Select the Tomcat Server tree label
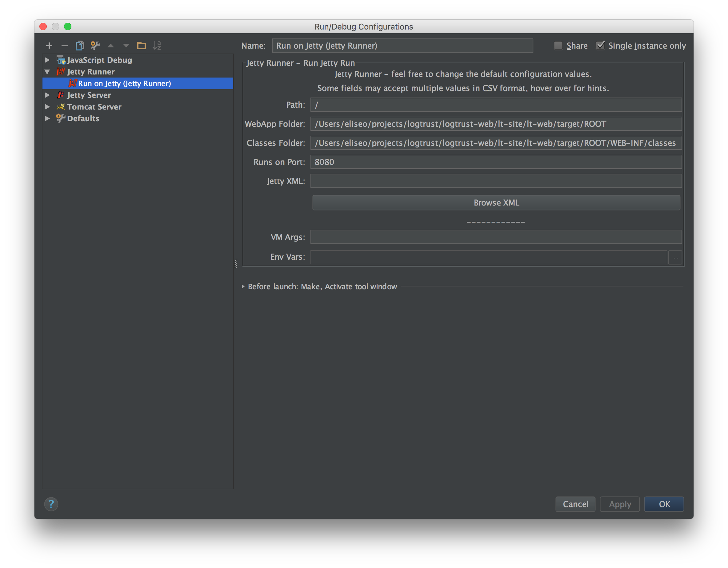Screen dimensions: 728x568 coord(94,107)
